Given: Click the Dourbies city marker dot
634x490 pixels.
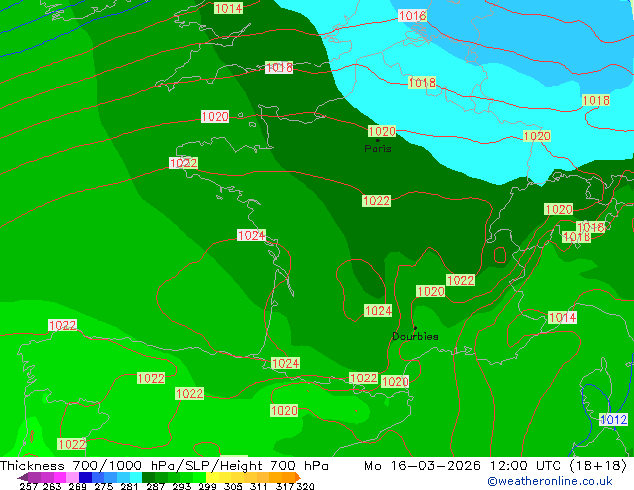Looking at the screenshot, I should click(415, 328).
